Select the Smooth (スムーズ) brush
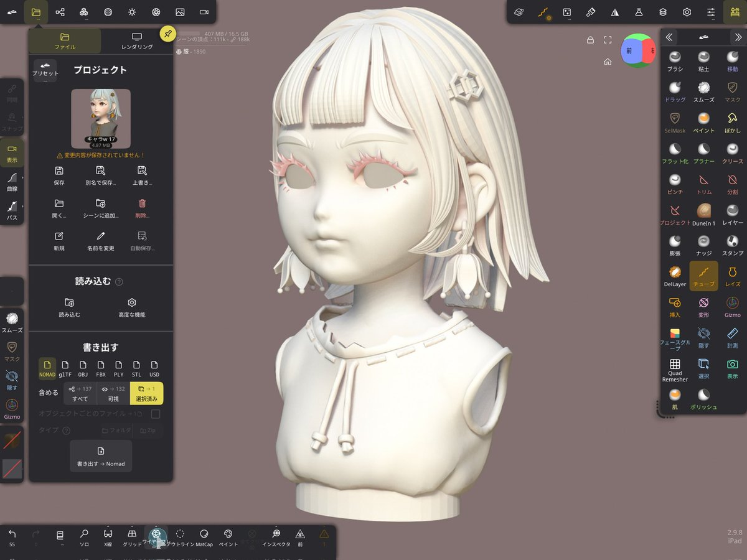 click(703, 90)
